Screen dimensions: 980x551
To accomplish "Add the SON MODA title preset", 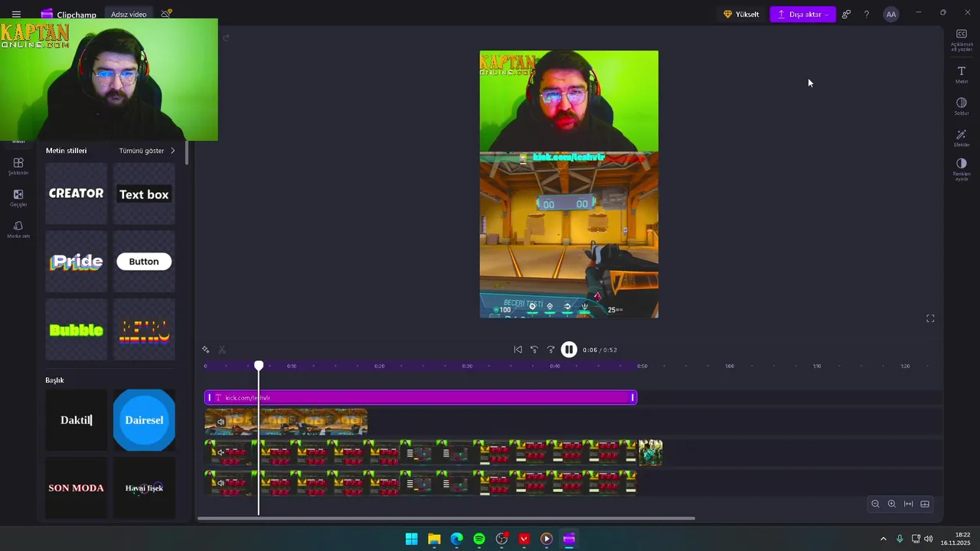I will pos(76,487).
